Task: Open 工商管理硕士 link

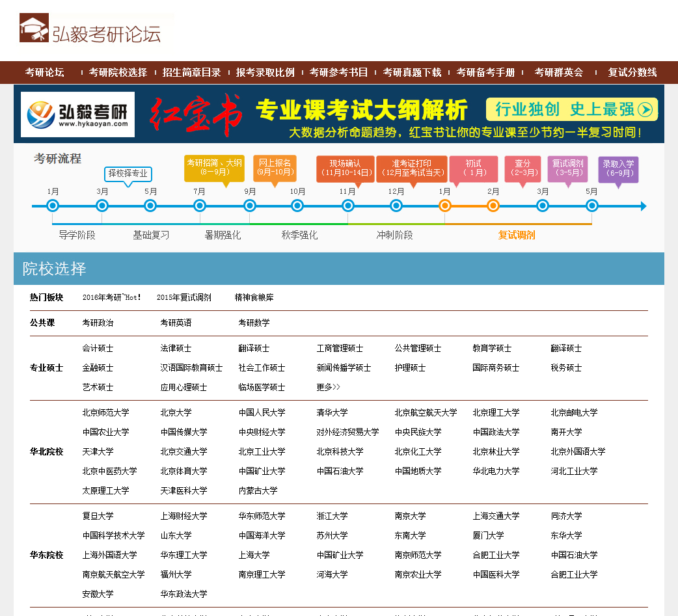Action: [x=340, y=348]
